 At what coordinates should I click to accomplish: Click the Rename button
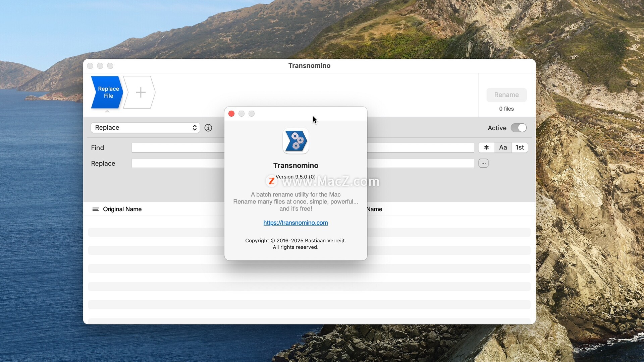click(x=506, y=95)
